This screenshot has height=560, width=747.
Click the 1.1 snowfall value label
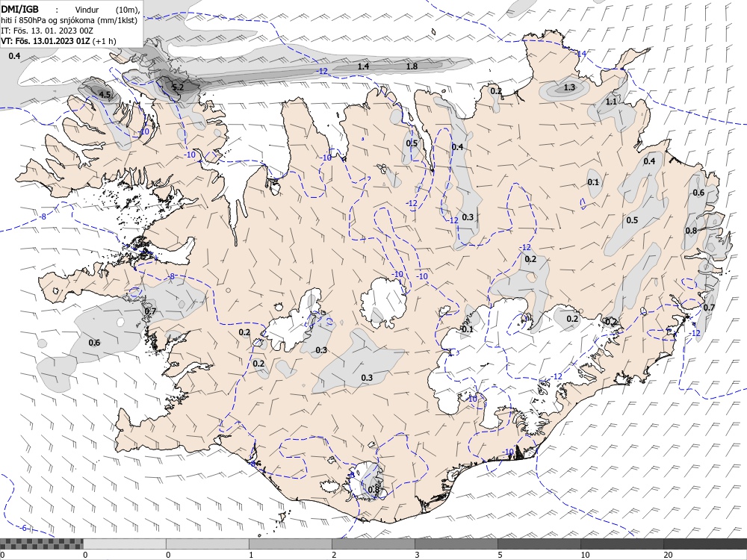pyautogui.click(x=611, y=102)
